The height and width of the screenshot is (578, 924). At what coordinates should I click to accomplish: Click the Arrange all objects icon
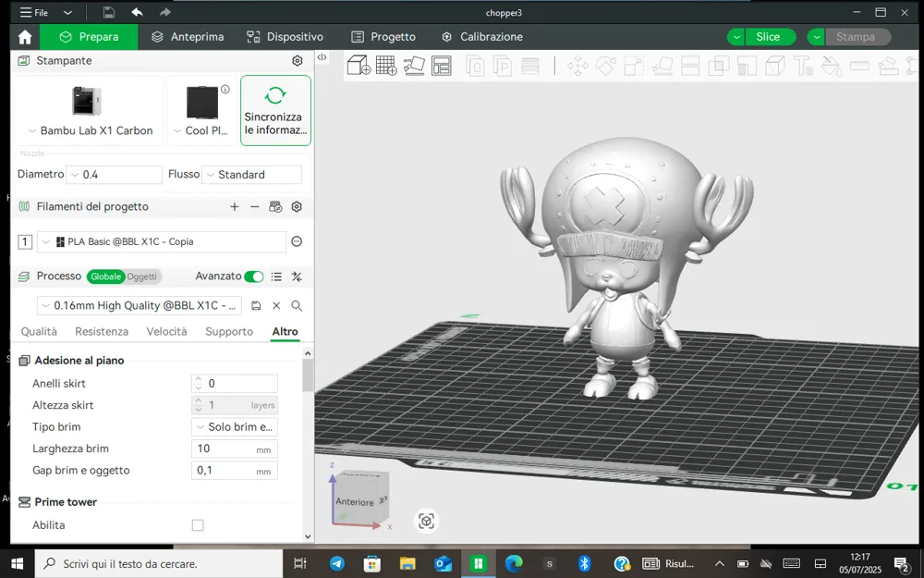[x=442, y=66]
